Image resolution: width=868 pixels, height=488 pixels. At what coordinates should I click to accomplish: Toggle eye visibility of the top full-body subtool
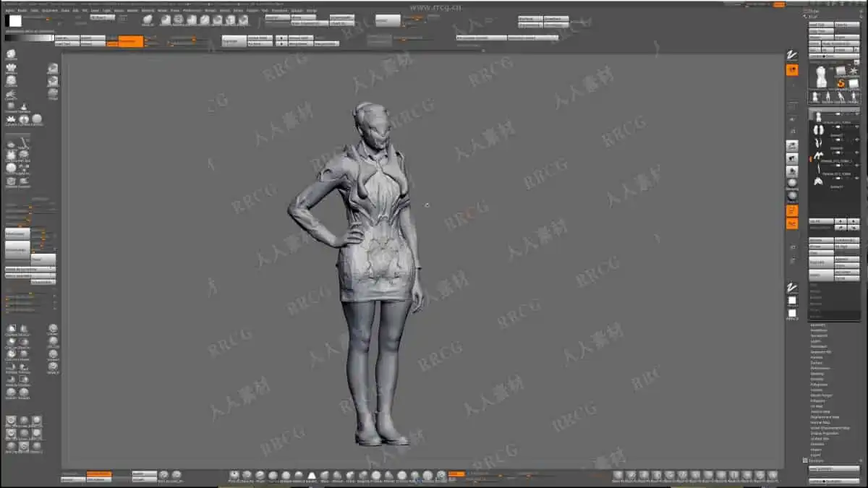click(857, 114)
